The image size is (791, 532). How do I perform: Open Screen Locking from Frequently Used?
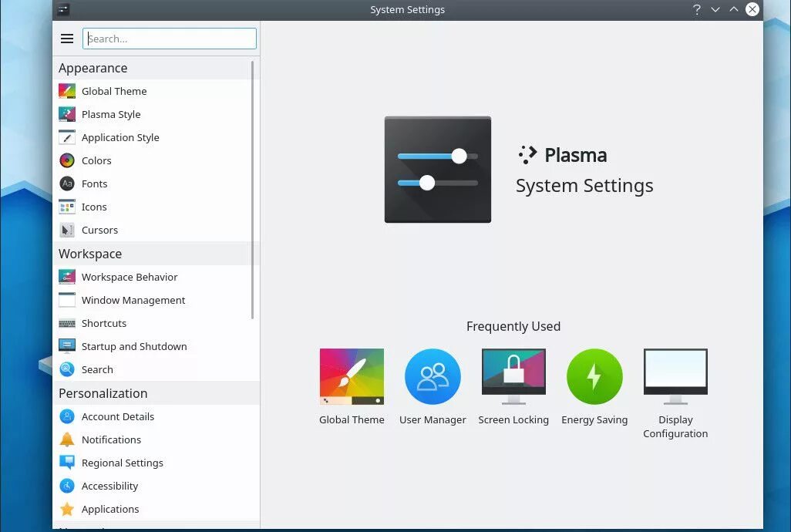[513, 386]
